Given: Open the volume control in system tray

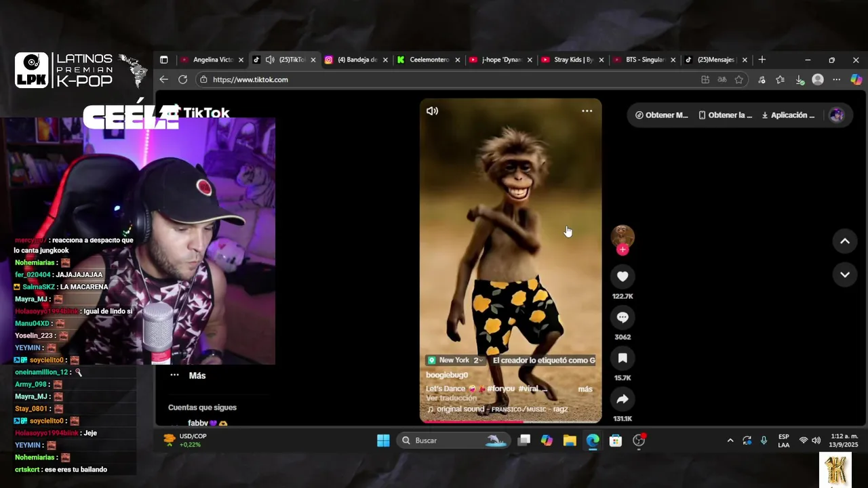Looking at the screenshot, I should 816,441.
